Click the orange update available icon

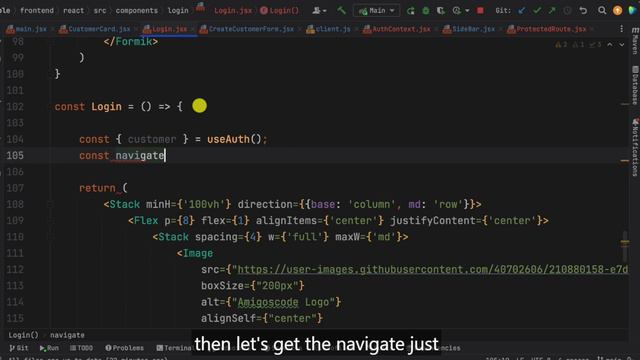pyautogui.click(x=617, y=11)
